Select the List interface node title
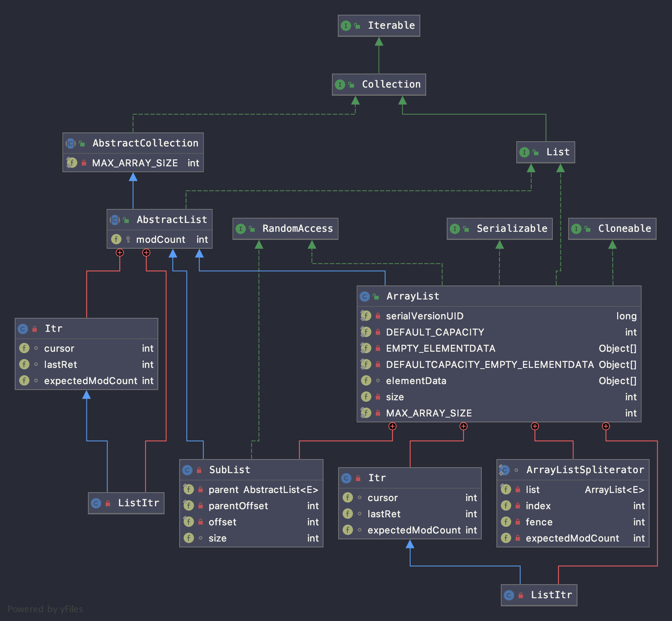Screen dimensions: 672x621 [x=558, y=152]
